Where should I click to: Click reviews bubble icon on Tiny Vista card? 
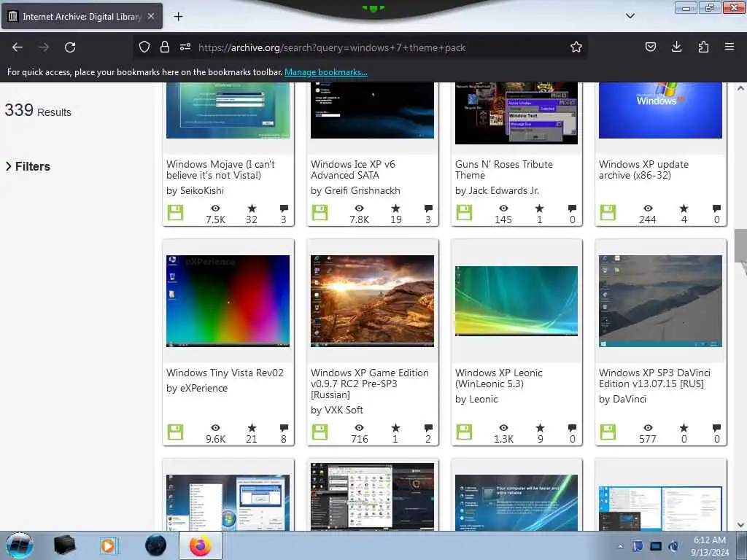click(284, 427)
